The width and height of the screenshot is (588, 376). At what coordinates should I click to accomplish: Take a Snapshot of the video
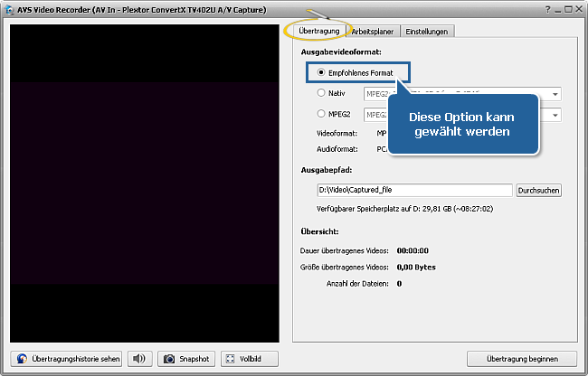pos(186,359)
